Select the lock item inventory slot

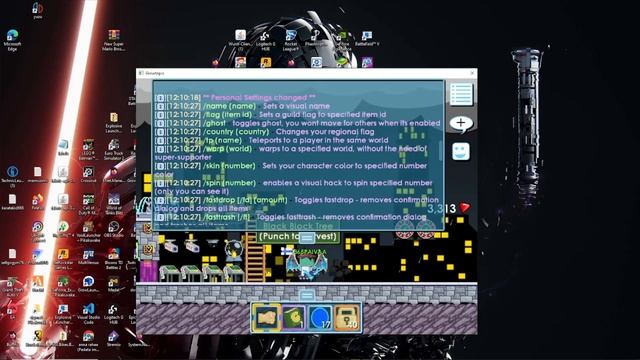pos(347,317)
